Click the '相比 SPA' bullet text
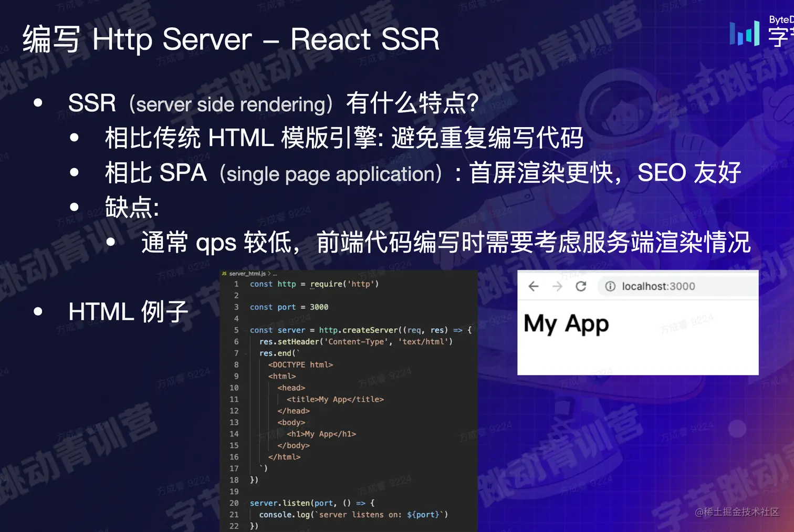This screenshot has width=794, height=532. click(423, 173)
